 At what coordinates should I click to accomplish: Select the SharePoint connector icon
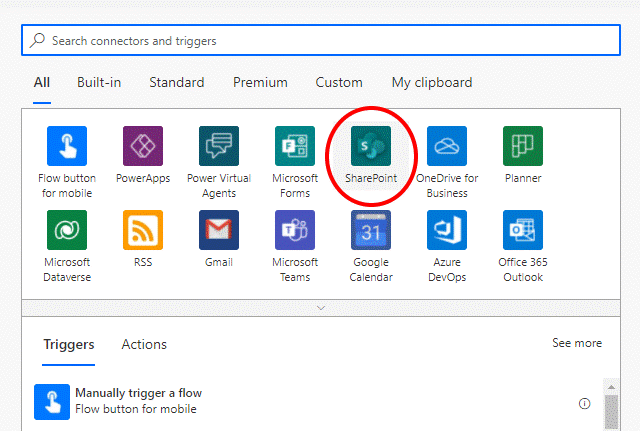pos(371,146)
